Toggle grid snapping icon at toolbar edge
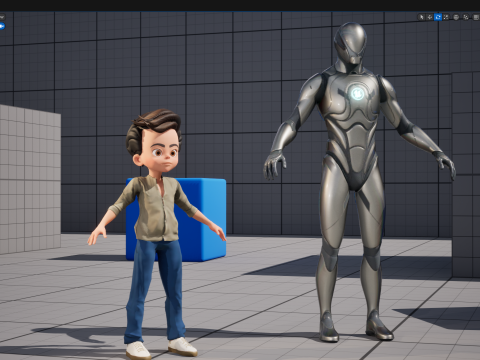 pos(476,17)
